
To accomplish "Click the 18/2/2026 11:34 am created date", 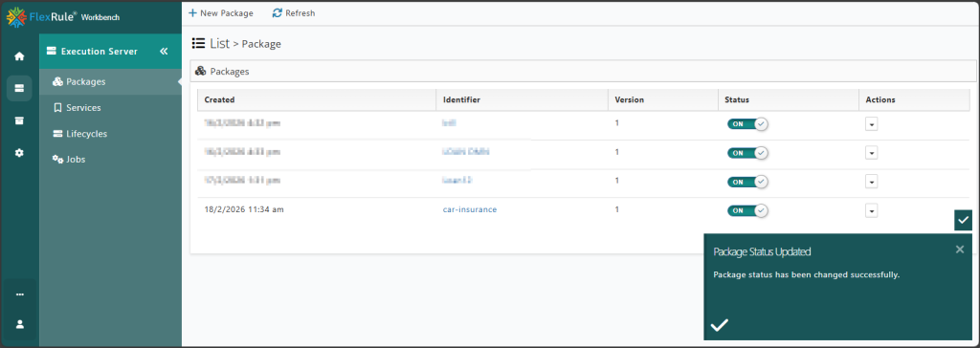I will (x=244, y=209).
